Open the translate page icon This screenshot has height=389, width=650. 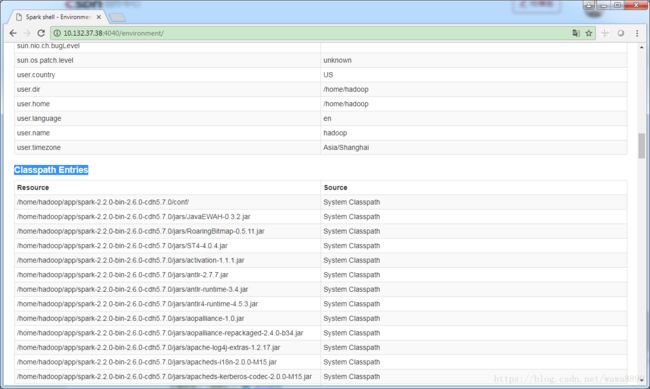click(576, 33)
